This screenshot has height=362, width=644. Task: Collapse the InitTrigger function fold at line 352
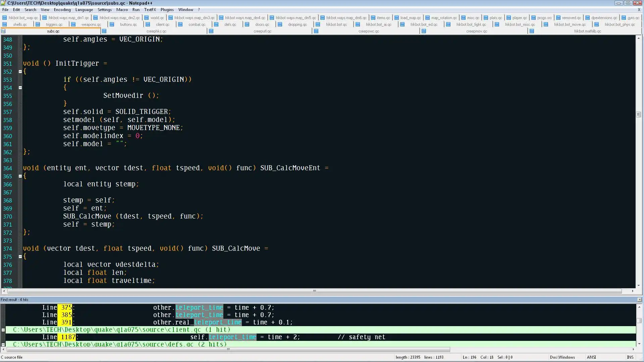[20, 71]
